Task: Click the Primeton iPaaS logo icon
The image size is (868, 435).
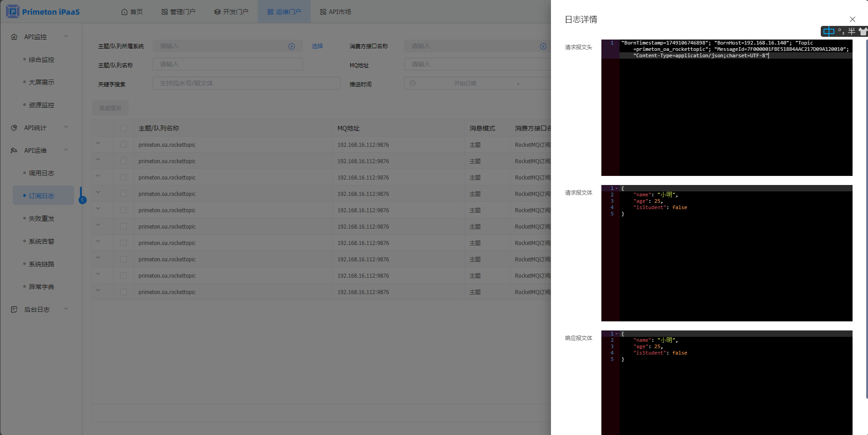Action: click(x=13, y=11)
